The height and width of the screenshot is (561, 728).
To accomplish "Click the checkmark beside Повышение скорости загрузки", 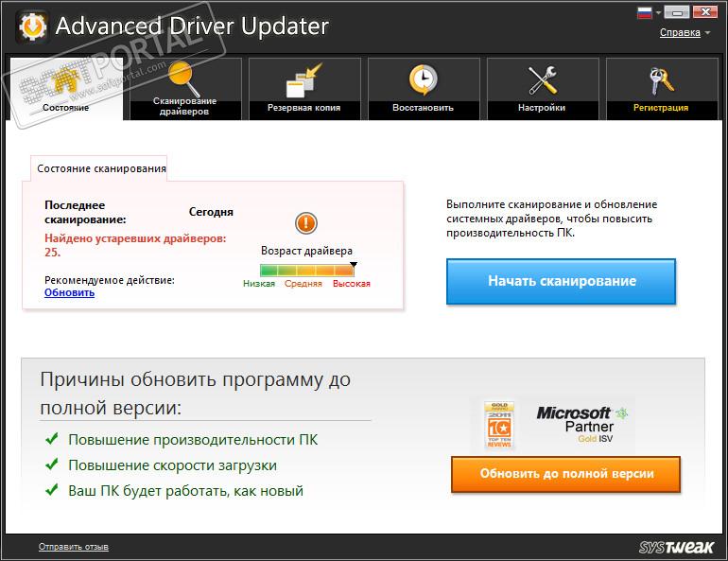I will pos(52,465).
